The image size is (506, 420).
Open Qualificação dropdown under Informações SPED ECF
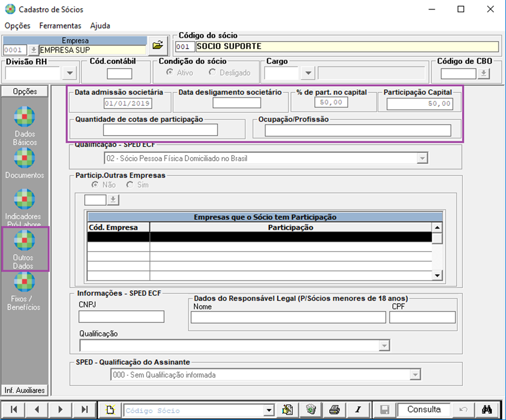[384, 346]
